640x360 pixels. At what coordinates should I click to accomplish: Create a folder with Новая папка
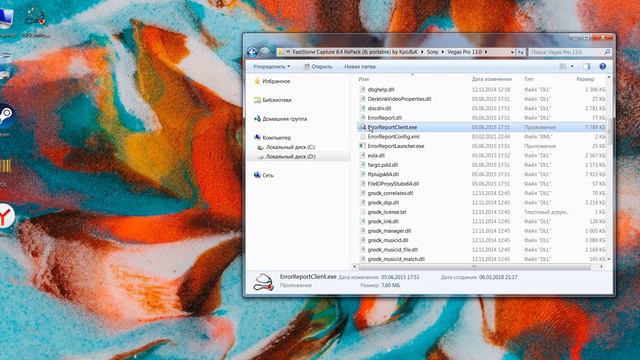point(360,67)
